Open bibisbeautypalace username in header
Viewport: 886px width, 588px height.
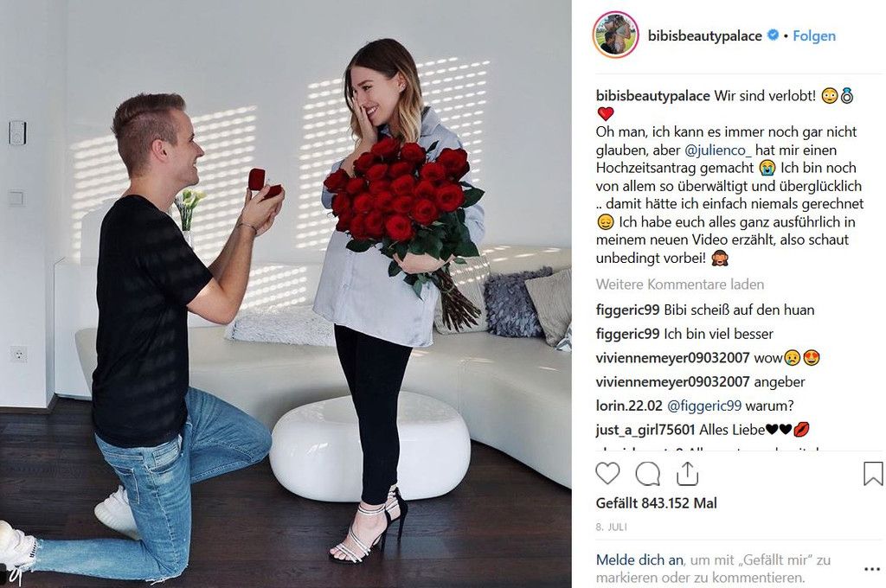click(x=704, y=35)
